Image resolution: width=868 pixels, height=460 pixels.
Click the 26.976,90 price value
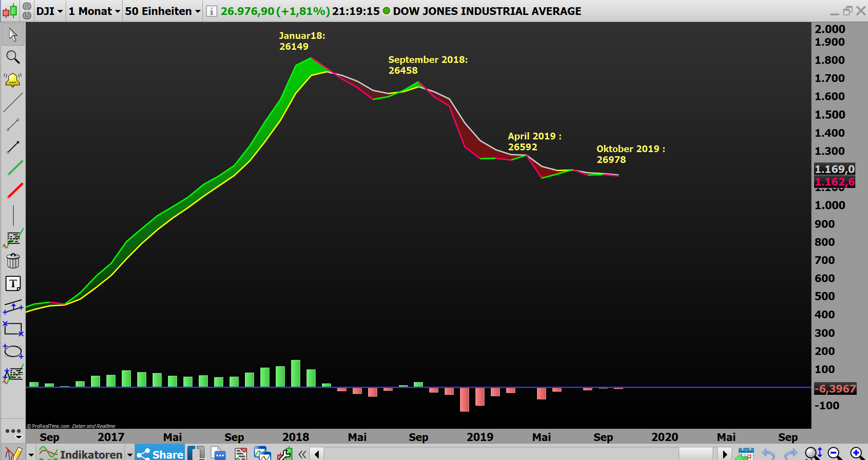(247, 11)
